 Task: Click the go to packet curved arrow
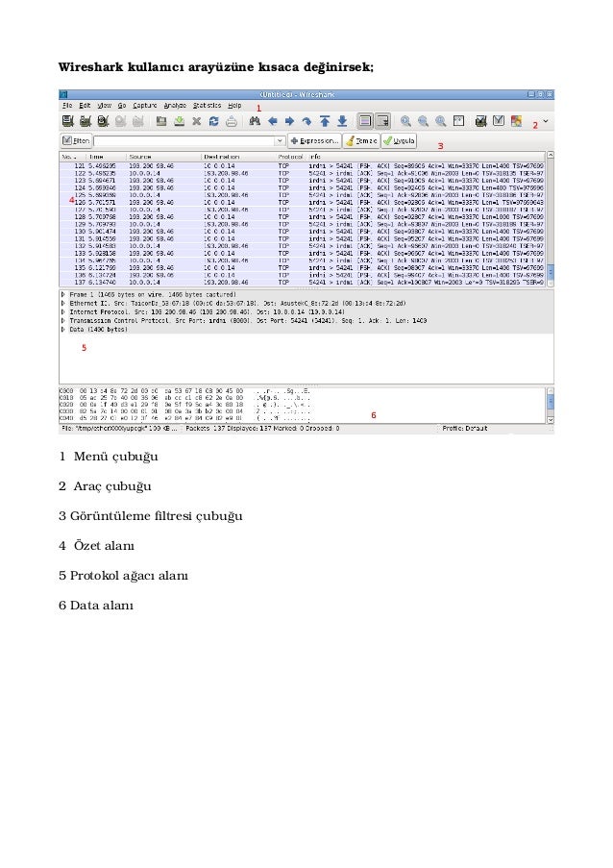307,121
